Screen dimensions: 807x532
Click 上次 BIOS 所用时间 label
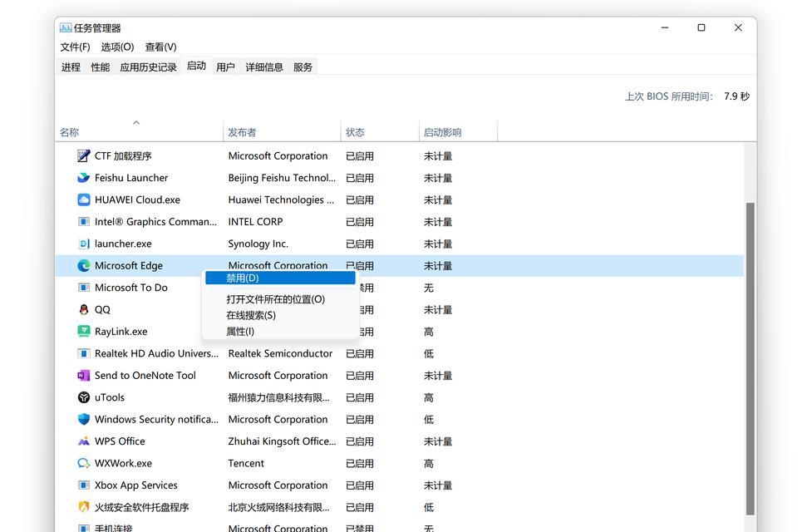click(x=669, y=96)
